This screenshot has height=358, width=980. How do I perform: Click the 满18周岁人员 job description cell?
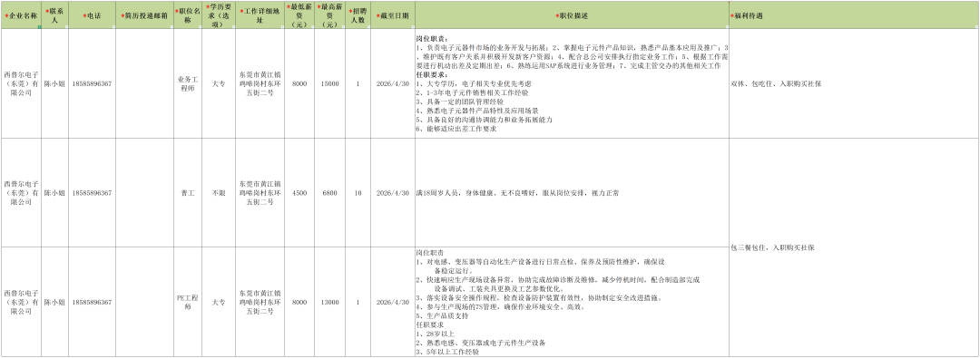[572, 192]
